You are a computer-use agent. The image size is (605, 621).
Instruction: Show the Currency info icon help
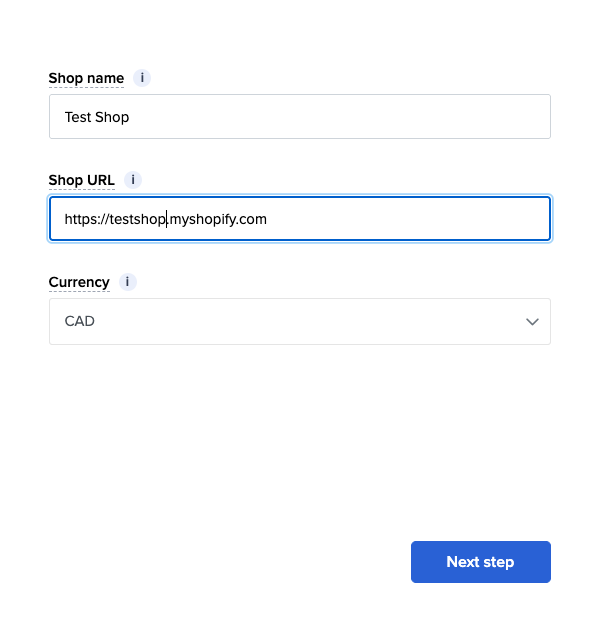coord(127,282)
